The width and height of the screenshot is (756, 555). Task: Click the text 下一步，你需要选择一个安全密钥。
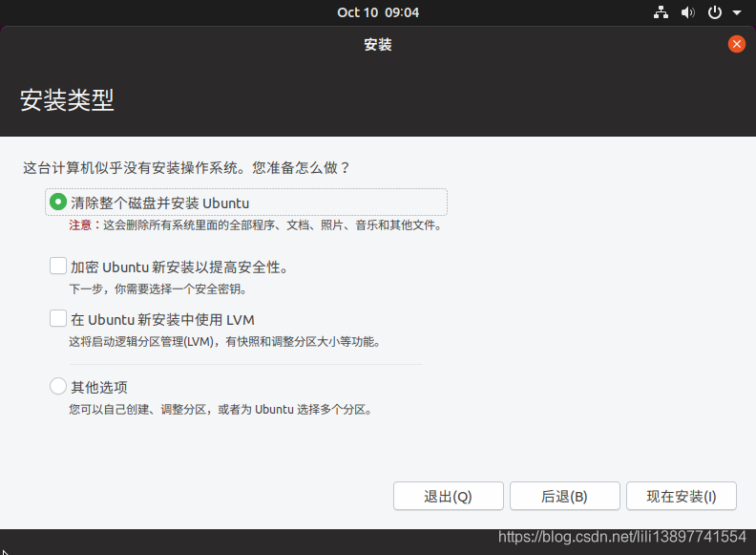(x=158, y=289)
